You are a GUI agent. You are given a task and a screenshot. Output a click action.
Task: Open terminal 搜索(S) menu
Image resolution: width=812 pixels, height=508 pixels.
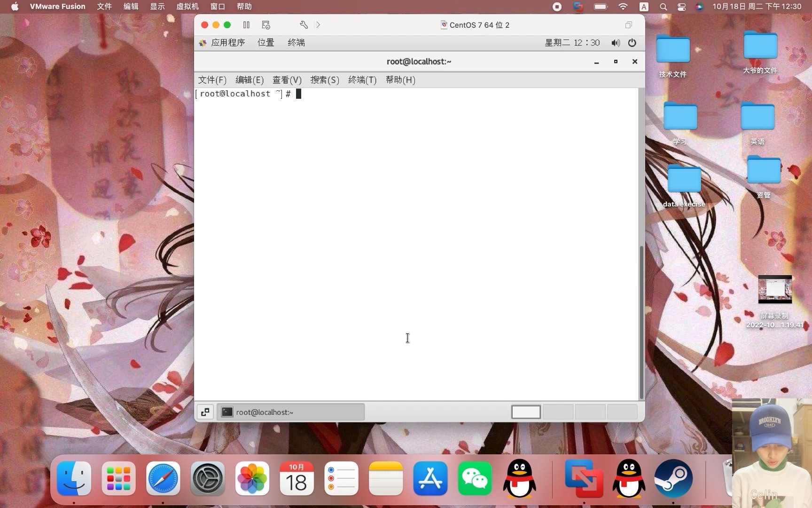[325, 80]
